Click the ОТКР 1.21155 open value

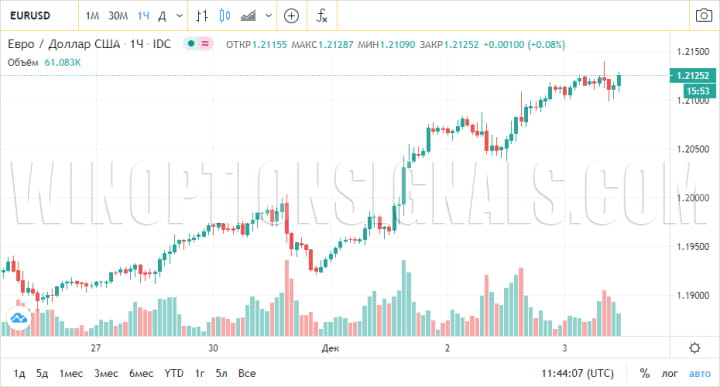[x=256, y=45]
